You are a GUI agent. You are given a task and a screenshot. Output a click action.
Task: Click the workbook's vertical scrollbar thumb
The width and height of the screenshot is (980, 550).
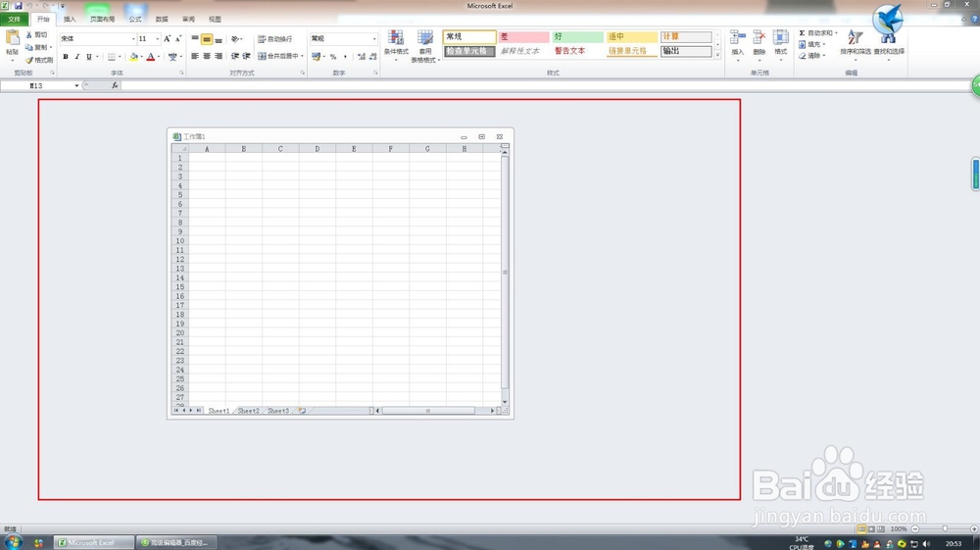pos(505,273)
